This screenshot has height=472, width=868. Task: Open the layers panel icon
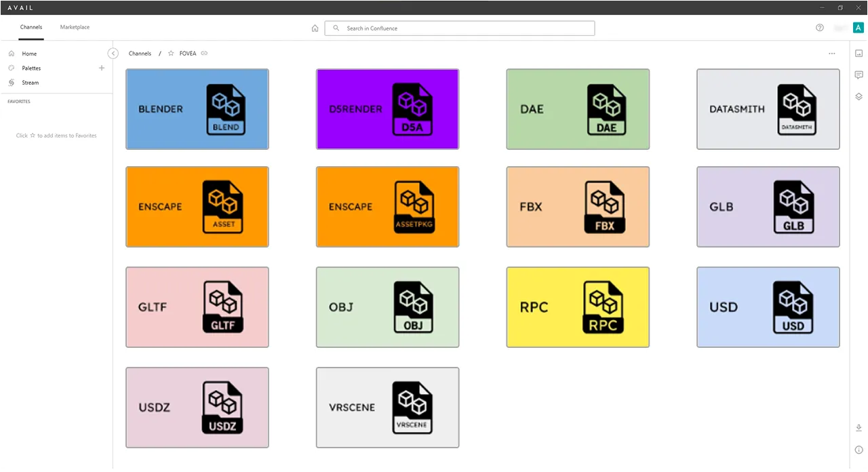[859, 96]
